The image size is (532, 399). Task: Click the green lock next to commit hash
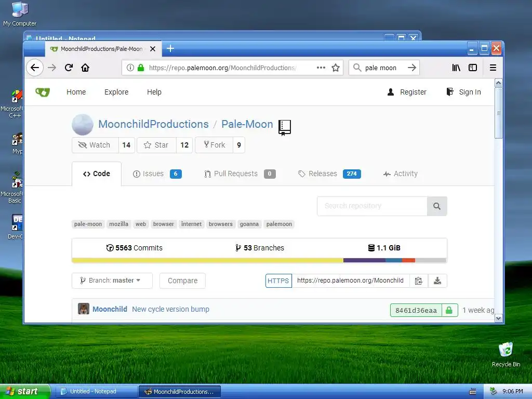tap(449, 310)
